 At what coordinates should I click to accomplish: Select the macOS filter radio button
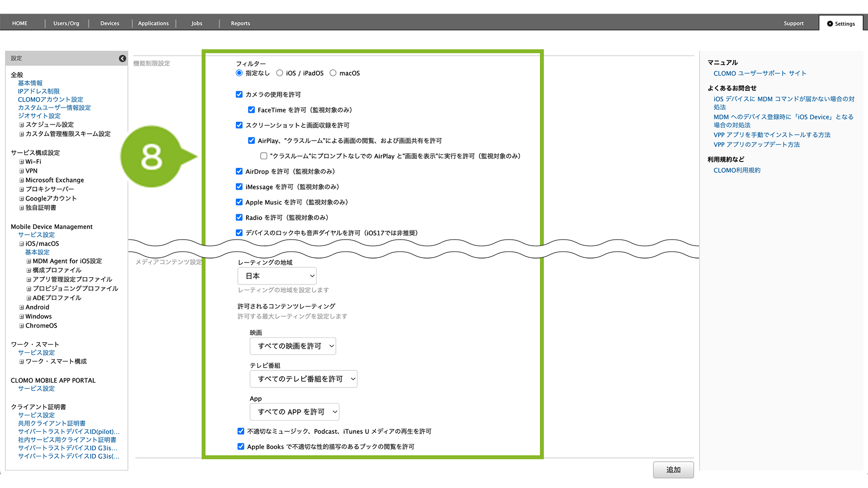(333, 73)
